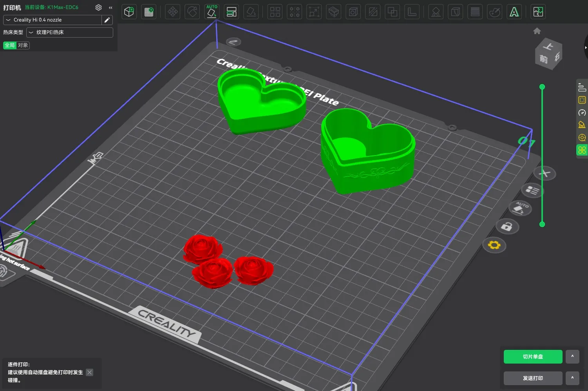This screenshot has width=588, height=391.
Task: Click the hatched square toolbar icon
Action: (x=373, y=12)
